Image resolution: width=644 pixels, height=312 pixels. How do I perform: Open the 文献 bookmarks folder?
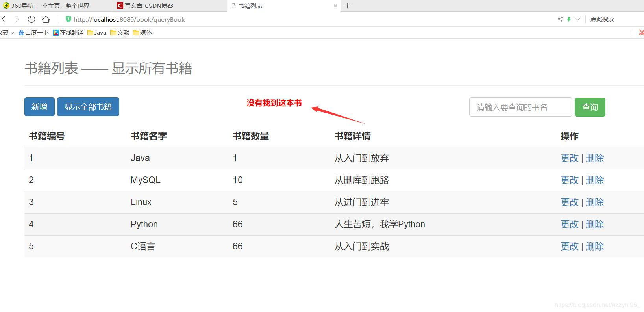(120, 33)
